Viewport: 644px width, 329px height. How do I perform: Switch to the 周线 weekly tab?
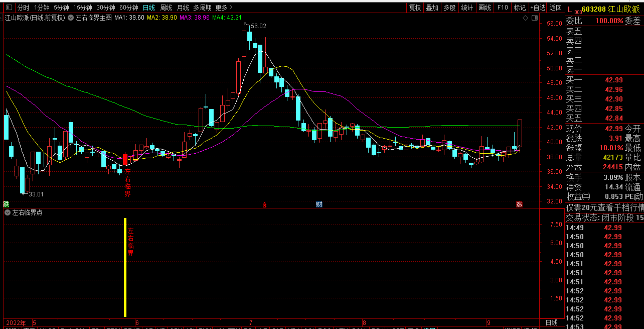tap(166, 8)
